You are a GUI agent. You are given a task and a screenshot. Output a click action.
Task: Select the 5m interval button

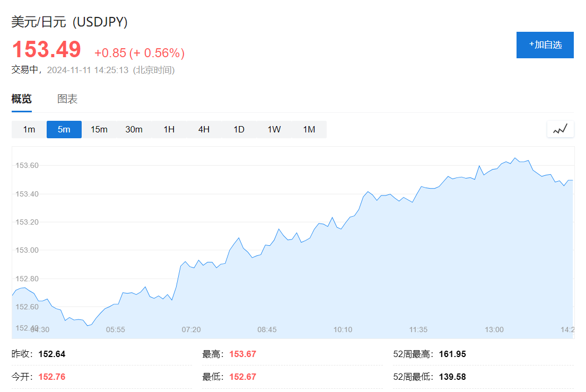click(x=64, y=129)
